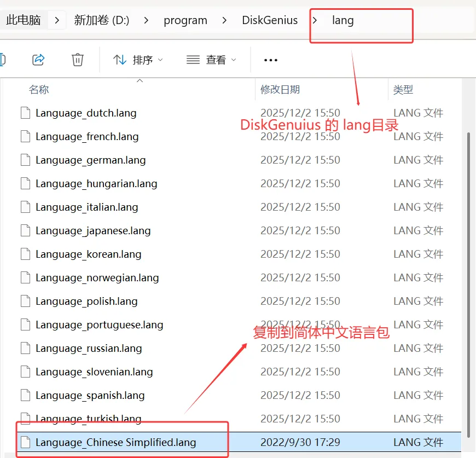The width and height of the screenshot is (476, 458).
Task: Expand chevron after 新加卷 (D:)
Action: [x=146, y=20]
